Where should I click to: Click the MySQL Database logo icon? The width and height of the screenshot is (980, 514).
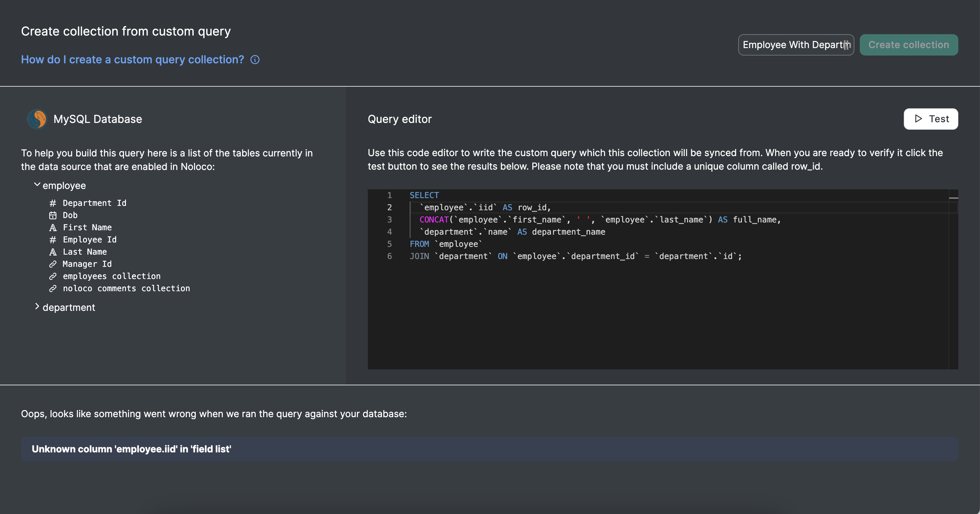(x=37, y=119)
